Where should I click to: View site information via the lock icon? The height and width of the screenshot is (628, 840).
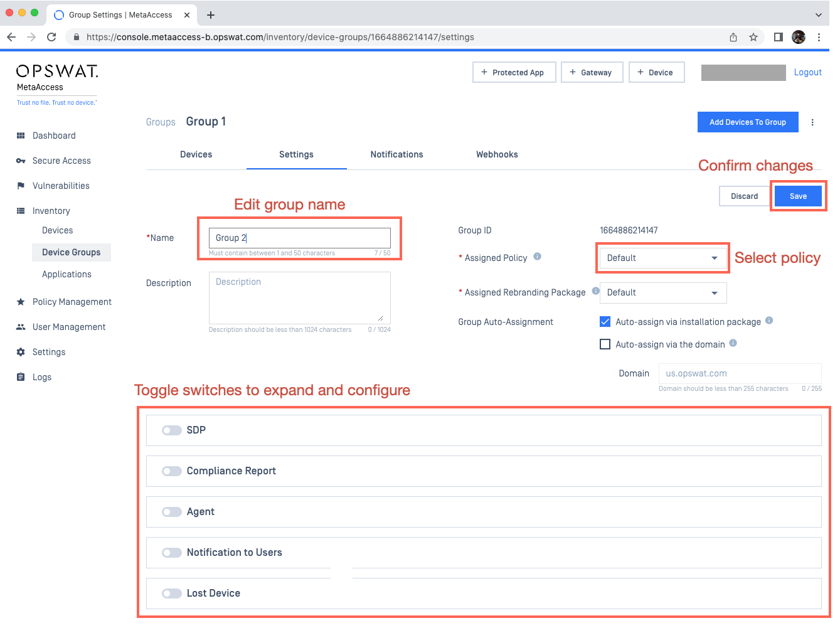coord(77,37)
